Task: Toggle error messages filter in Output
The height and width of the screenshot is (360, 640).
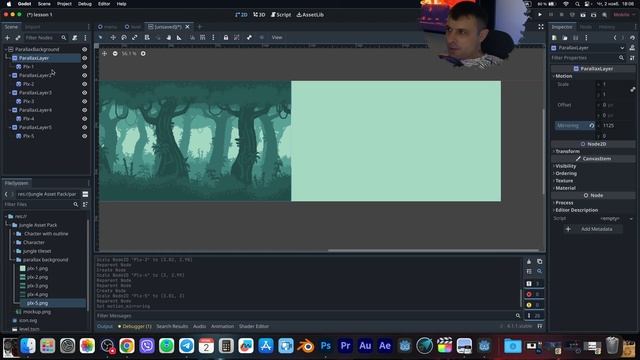Action: (x=533, y=294)
